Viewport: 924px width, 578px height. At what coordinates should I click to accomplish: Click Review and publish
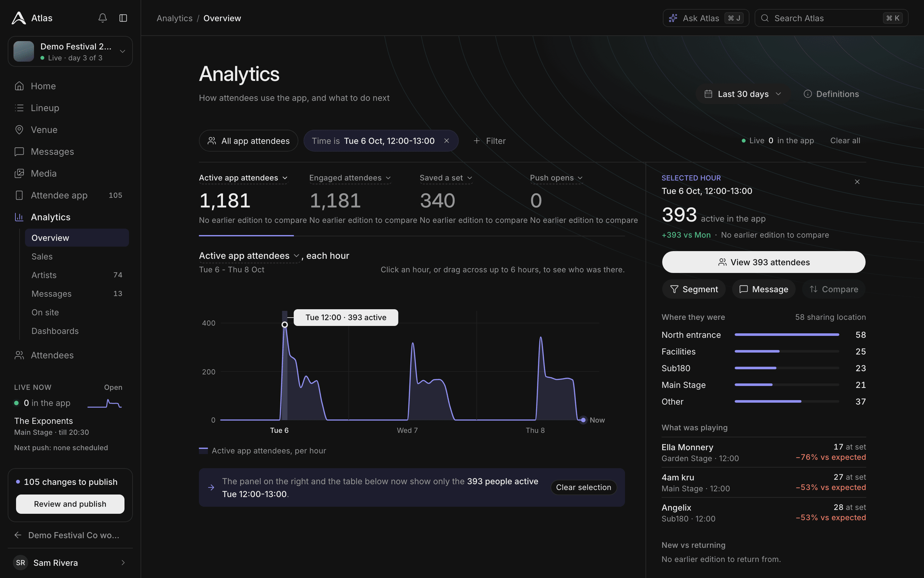pyautogui.click(x=70, y=504)
